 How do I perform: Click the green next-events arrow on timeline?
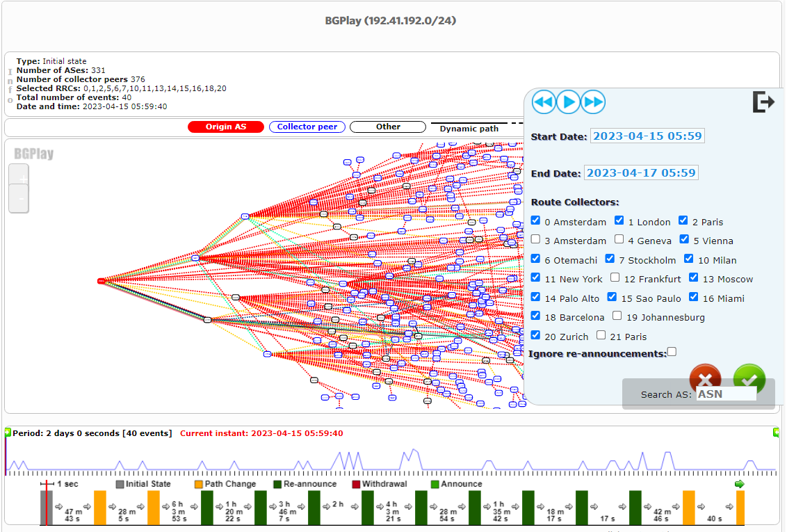click(740, 484)
